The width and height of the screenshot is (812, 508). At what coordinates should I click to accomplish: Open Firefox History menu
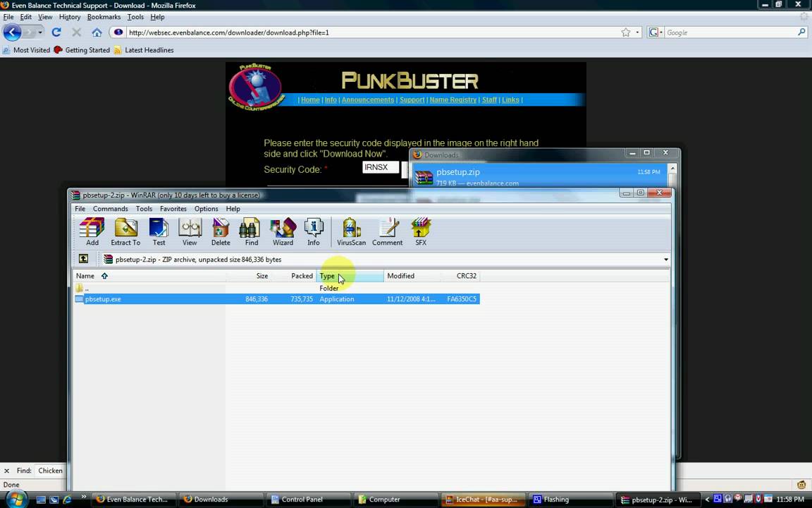point(69,17)
